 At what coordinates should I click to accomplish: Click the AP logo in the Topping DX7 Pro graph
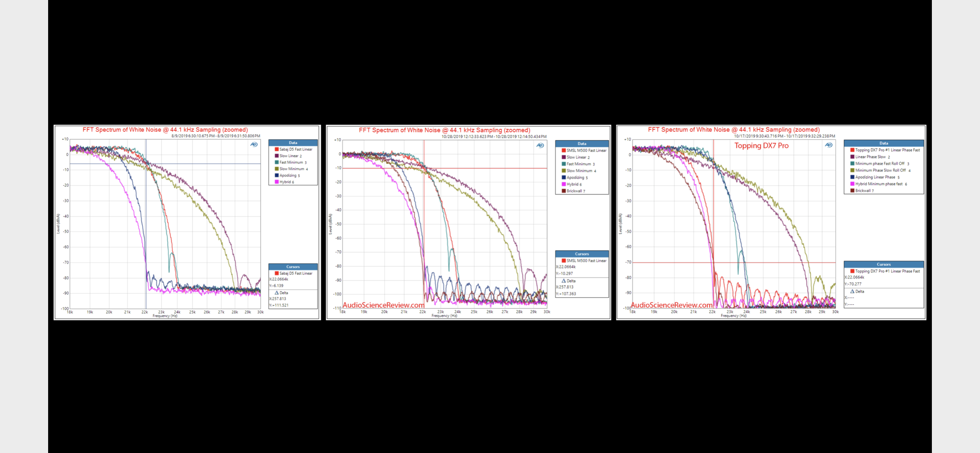tap(829, 145)
